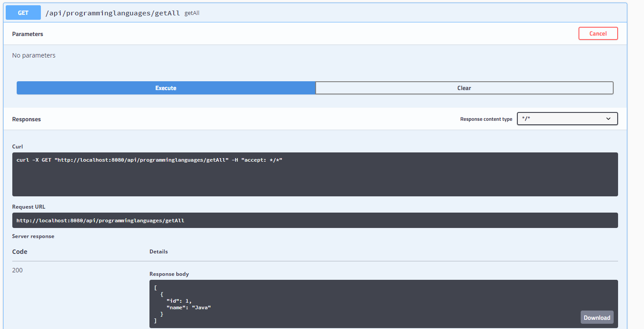Click the Execute button
Screen dimensions: 644x329
tap(166, 88)
